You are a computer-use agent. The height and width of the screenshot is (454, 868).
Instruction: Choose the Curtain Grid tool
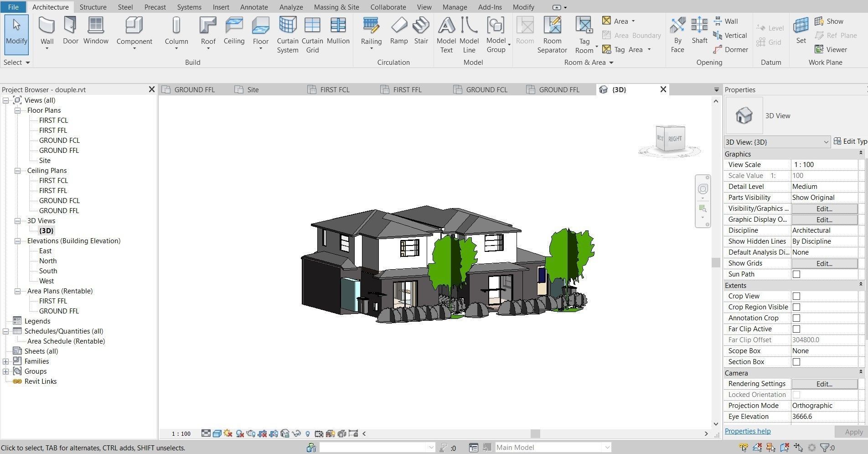pyautogui.click(x=312, y=35)
